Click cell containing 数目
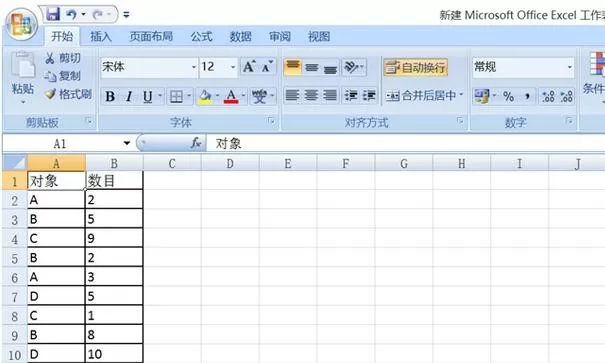The height and width of the screenshot is (363, 605). click(114, 181)
